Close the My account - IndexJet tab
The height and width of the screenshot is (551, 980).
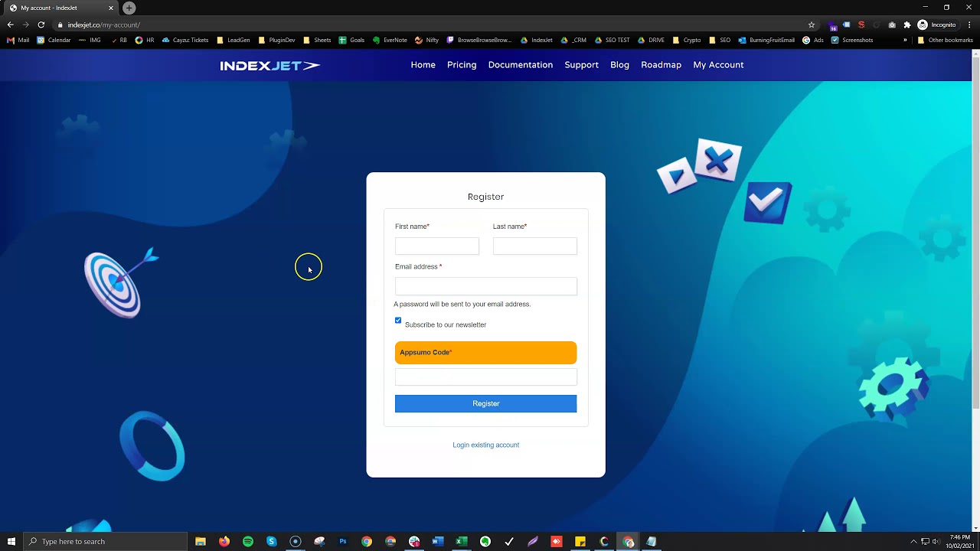tap(110, 8)
